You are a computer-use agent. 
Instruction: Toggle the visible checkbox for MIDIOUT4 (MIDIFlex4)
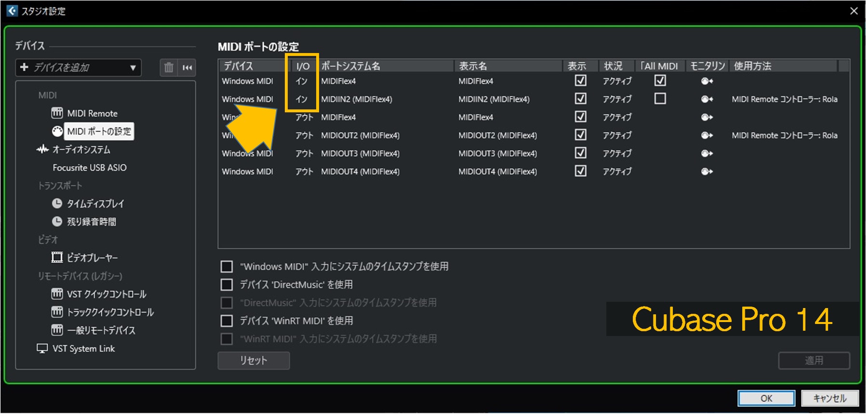tap(581, 171)
